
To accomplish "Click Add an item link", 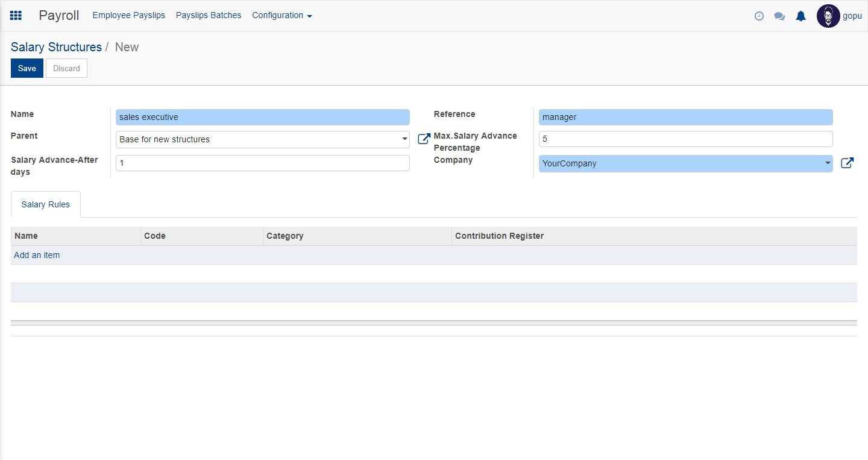I will 37,255.
